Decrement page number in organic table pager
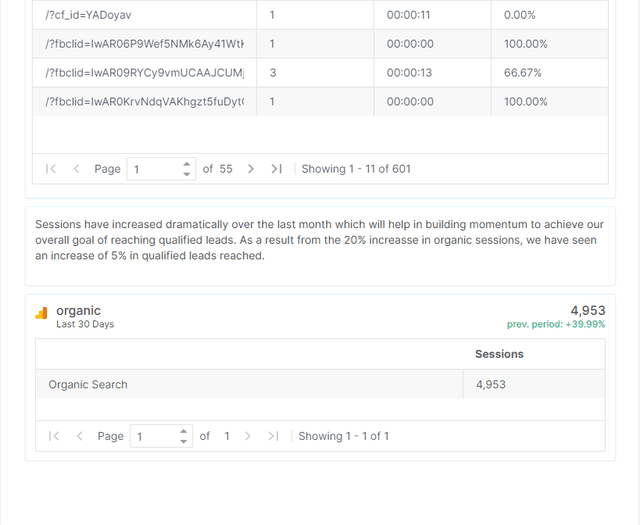Viewport: 640px width, 525px height. click(183, 441)
